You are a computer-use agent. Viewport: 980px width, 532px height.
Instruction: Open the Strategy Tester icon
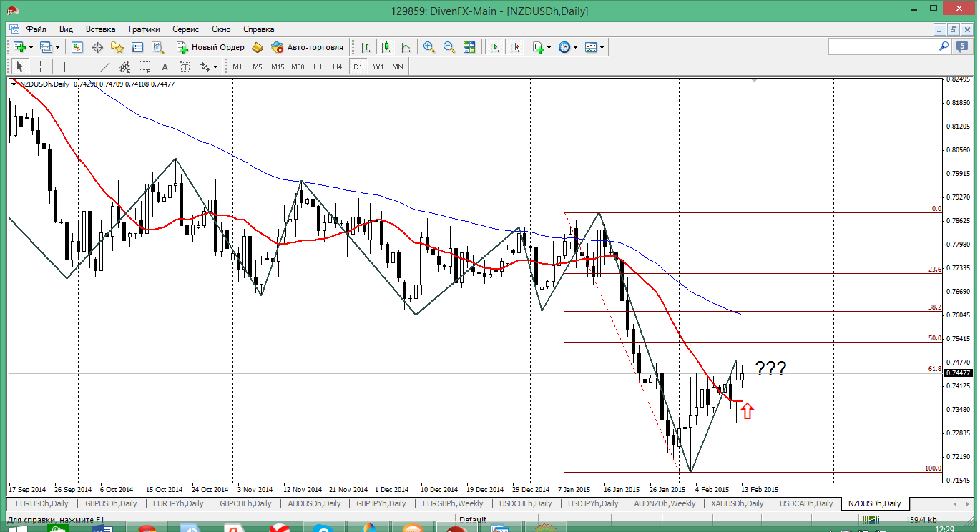point(157,47)
